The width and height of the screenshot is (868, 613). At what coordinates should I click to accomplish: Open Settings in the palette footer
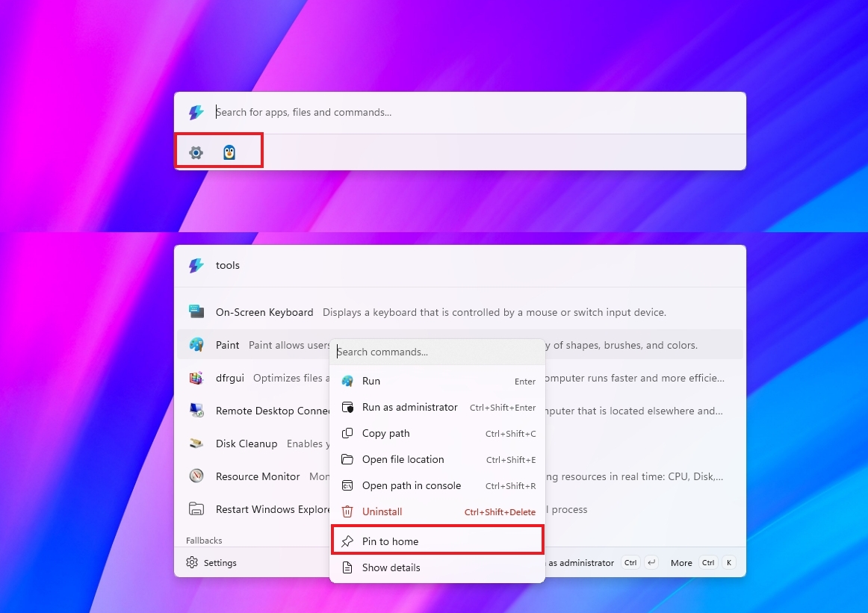click(211, 563)
